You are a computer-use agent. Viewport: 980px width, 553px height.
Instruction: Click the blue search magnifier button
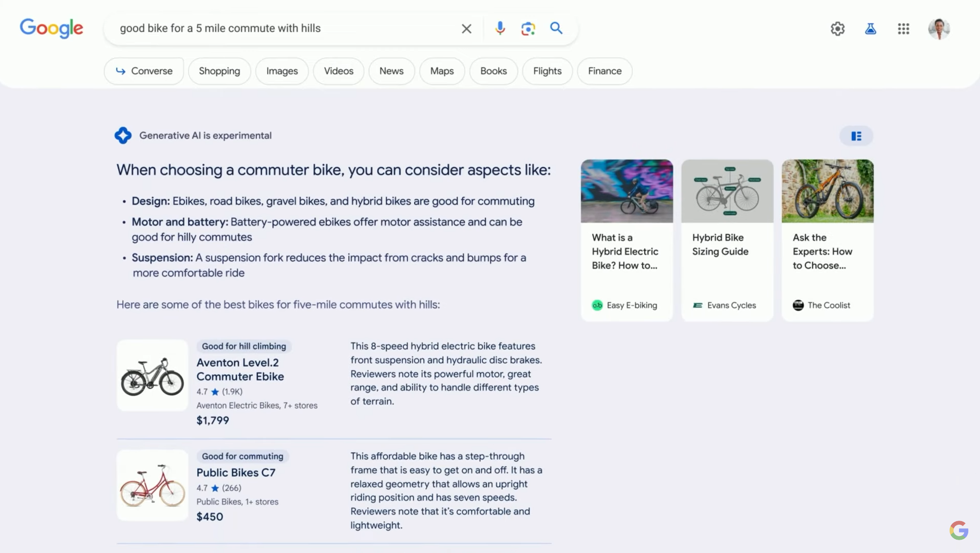pos(556,28)
